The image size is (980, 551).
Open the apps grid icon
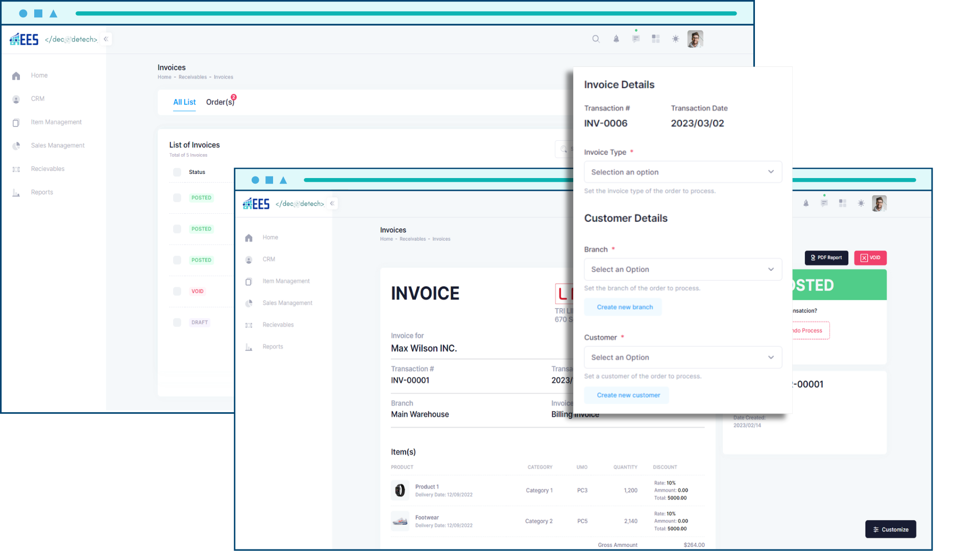click(x=656, y=39)
